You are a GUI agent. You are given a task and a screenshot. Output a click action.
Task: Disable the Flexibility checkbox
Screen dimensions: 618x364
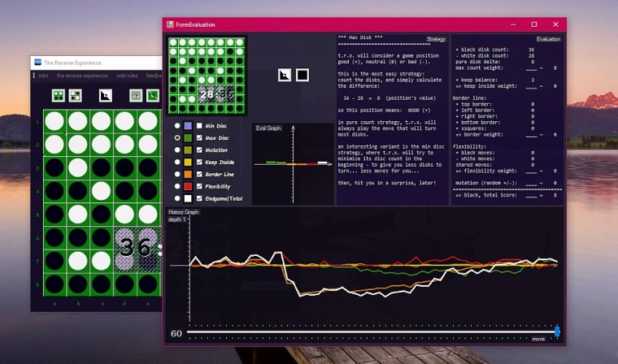(199, 186)
